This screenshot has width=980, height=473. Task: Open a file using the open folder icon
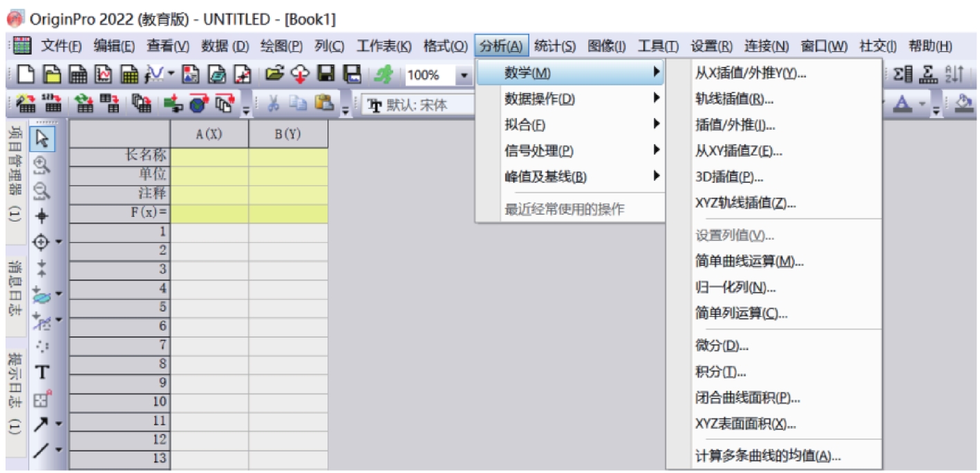click(x=275, y=74)
